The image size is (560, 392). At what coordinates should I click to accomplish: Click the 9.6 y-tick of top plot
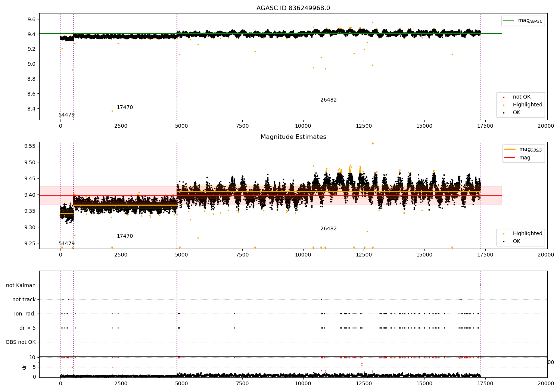click(31, 19)
